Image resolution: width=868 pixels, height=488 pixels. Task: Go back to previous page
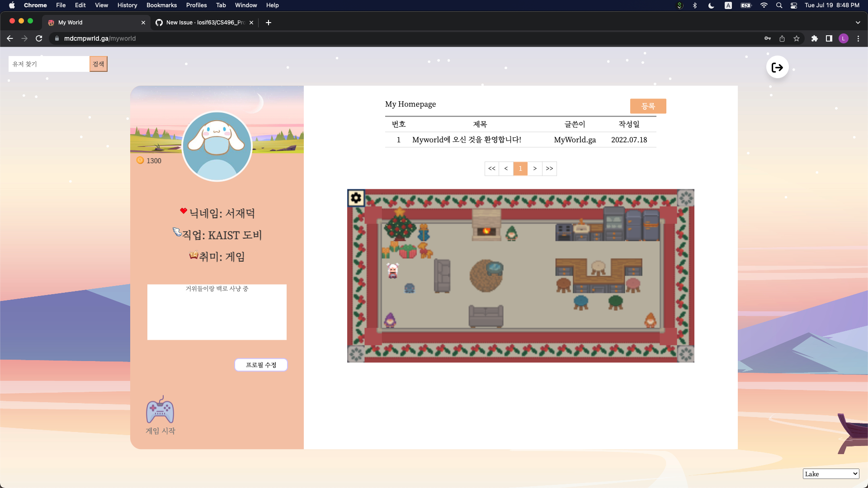tap(10, 38)
